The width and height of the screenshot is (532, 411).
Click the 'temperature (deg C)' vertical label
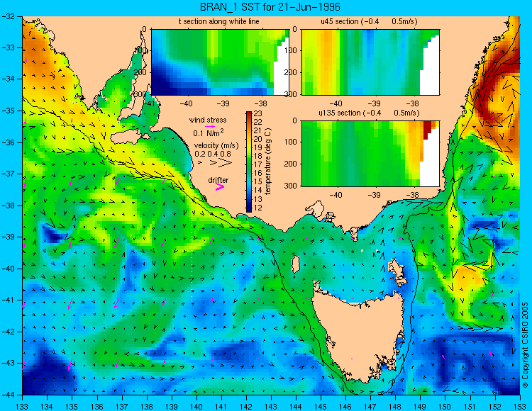(268, 162)
